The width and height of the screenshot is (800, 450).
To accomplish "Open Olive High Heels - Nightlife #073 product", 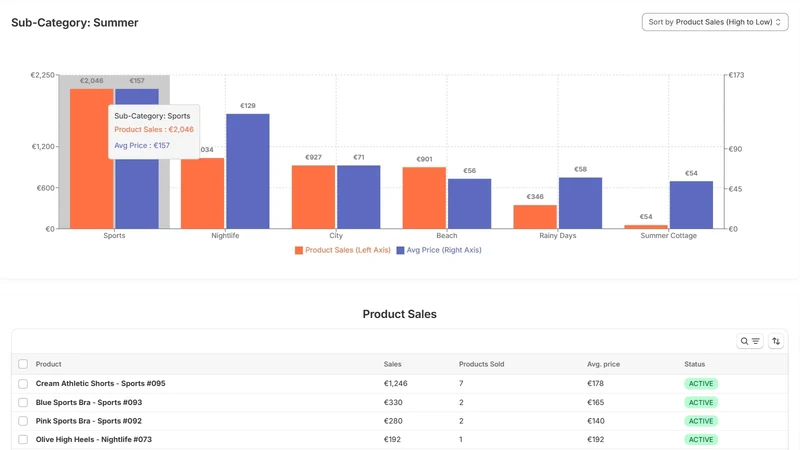I will coord(94,439).
